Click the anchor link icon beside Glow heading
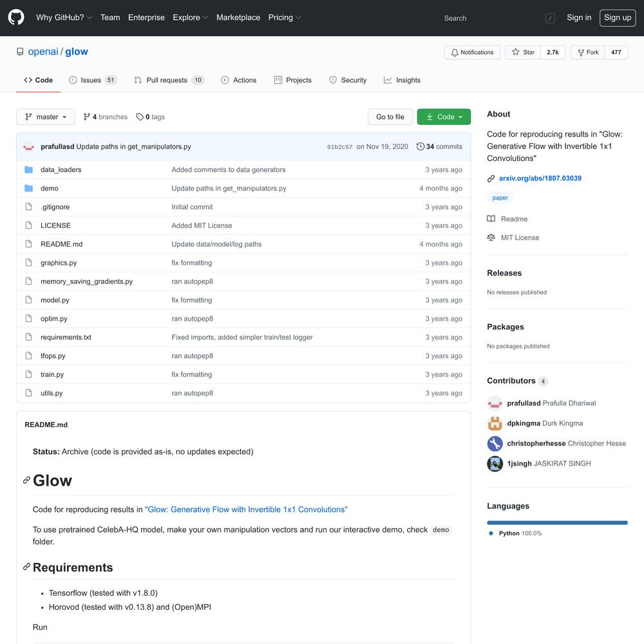This screenshot has width=644, height=644. [x=26, y=480]
